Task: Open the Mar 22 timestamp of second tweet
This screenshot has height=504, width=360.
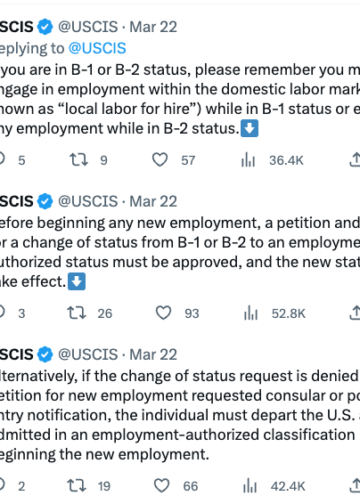Action: pyautogui.click(x=153, y=201)
